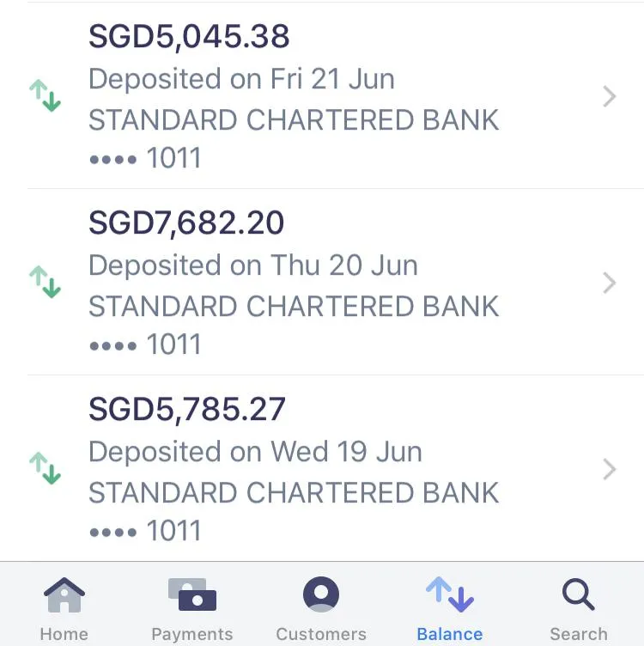
Task: Select the Customers profile icon
Action: coord(321,594)
